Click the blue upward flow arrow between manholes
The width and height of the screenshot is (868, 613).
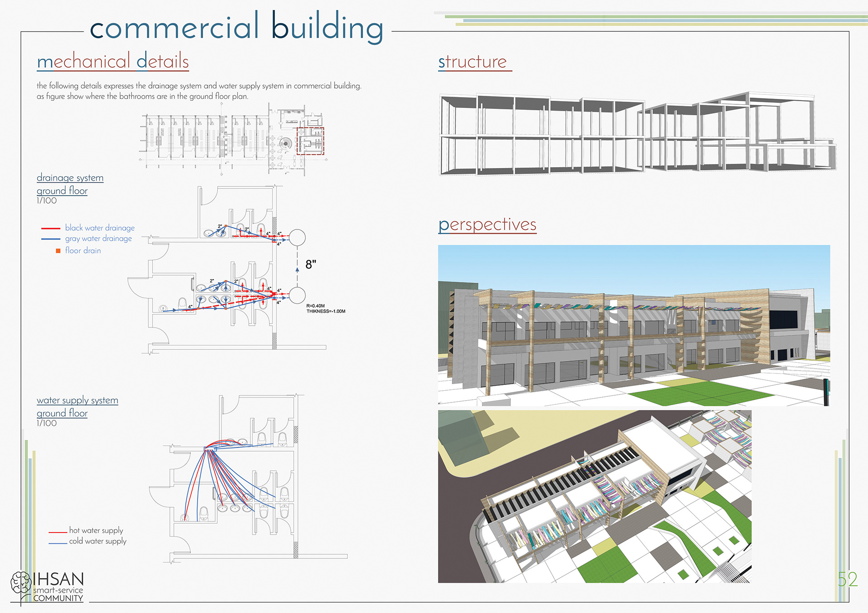[297, 270]
